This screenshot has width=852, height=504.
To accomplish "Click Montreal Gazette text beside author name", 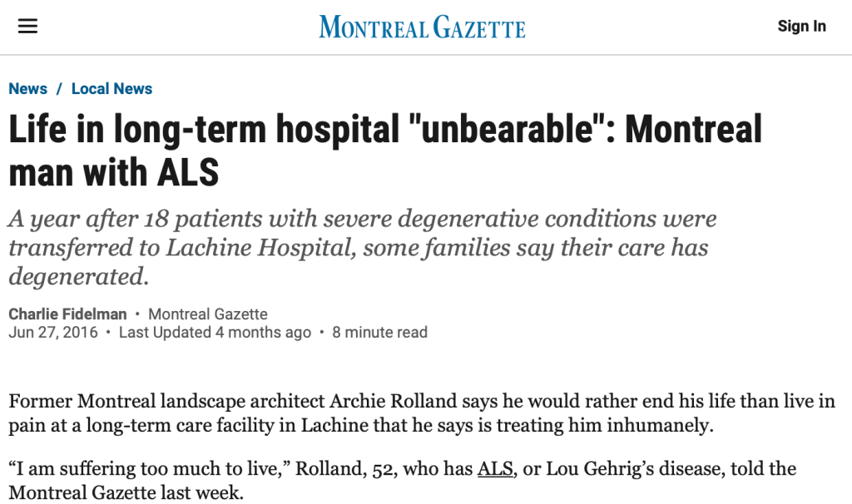I will click(208, 314).
